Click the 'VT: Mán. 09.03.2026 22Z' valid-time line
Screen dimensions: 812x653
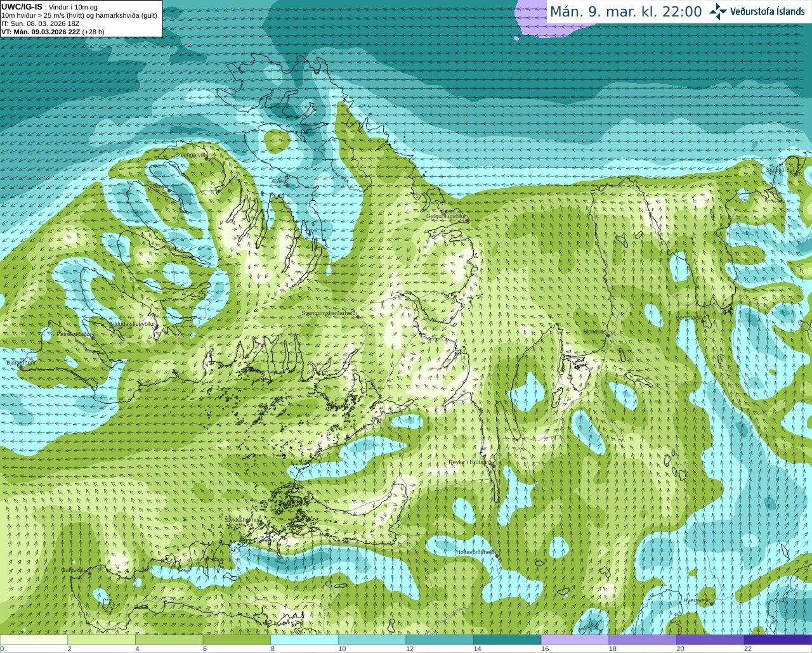[53, 32]
